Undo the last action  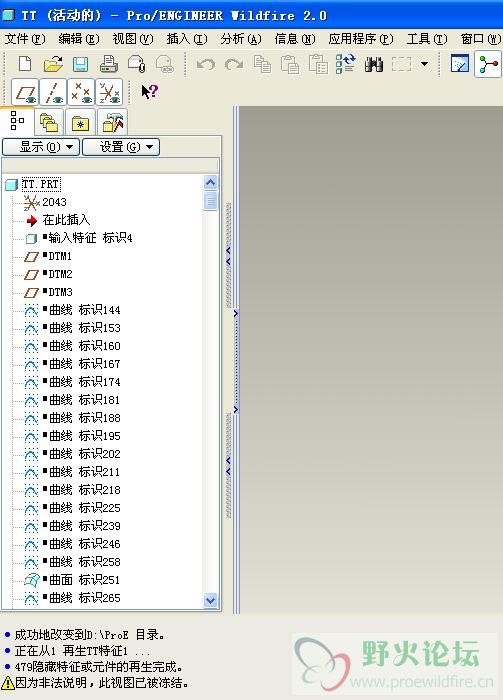pos(206,65)
